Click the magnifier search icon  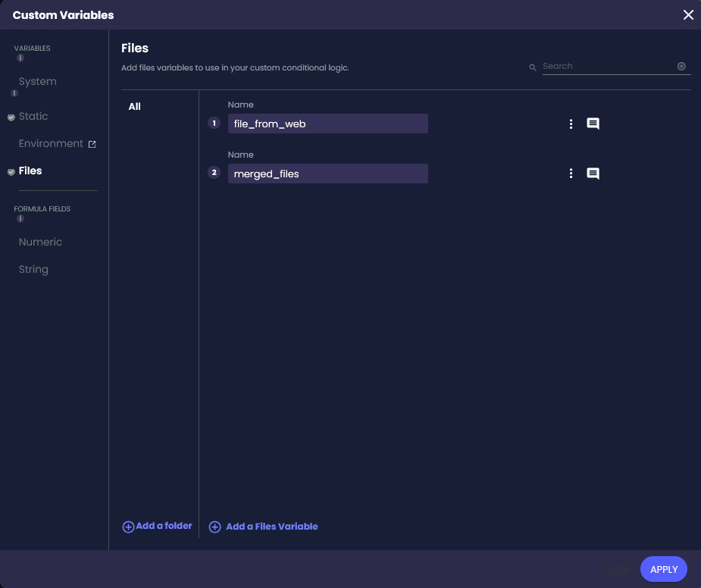[x=533, y=67]
